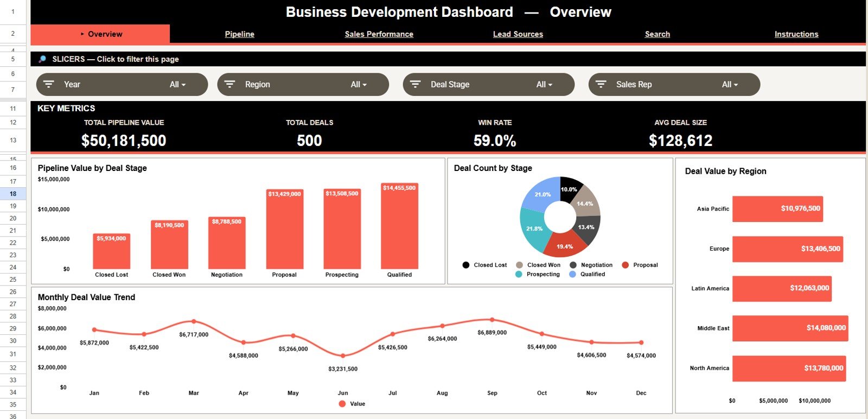
Task: Open the Year slicer All dropdown
Action: tap(178, 85)
